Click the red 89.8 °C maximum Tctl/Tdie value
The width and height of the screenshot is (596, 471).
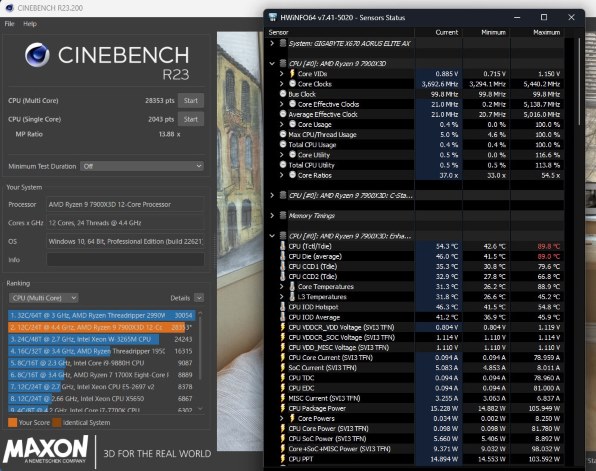click(548, 246)
